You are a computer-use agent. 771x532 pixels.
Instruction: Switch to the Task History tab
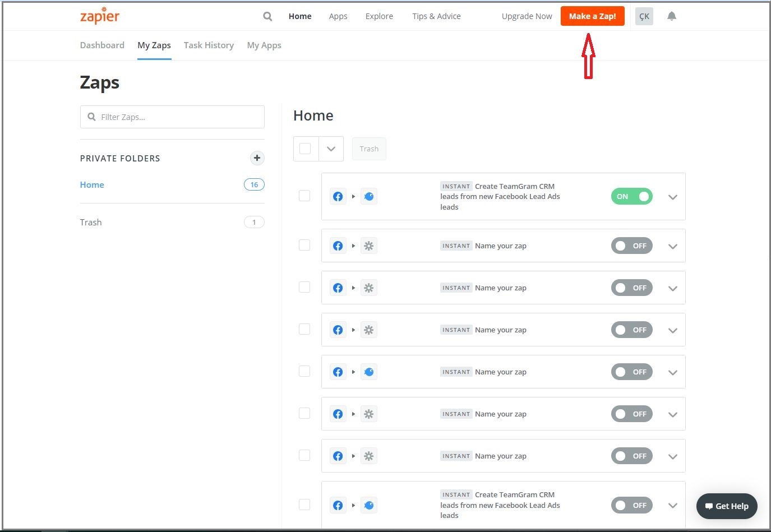click(x=209, y=45)
